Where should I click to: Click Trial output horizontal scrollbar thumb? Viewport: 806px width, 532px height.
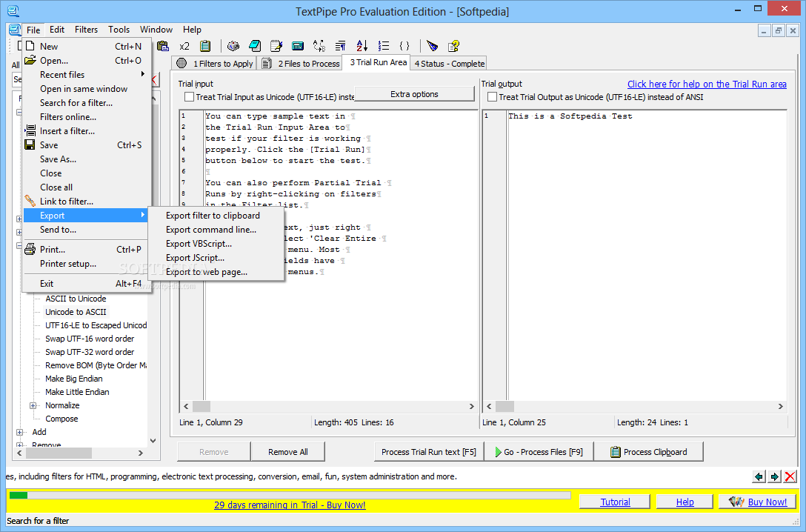click(504, 406)
